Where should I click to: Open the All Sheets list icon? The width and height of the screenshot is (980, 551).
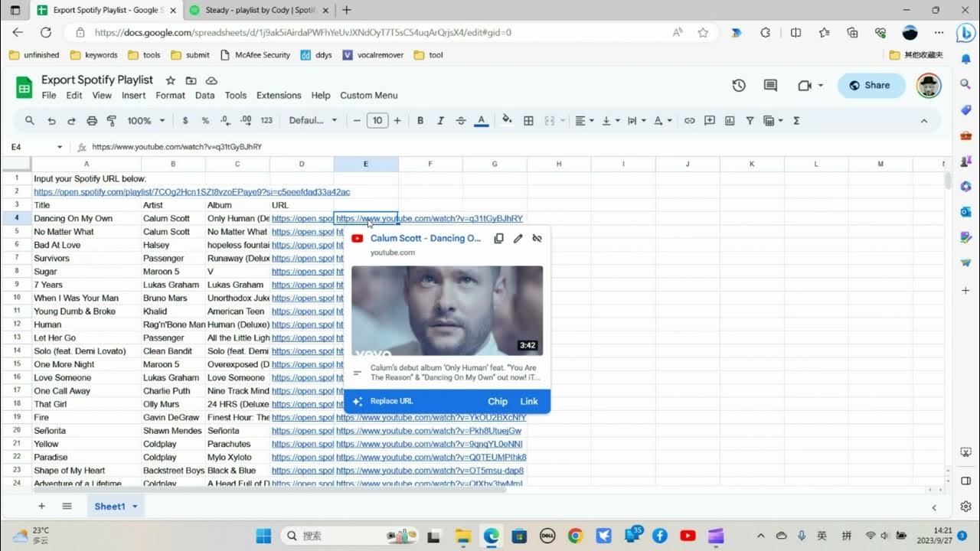(x=67, y=507)
